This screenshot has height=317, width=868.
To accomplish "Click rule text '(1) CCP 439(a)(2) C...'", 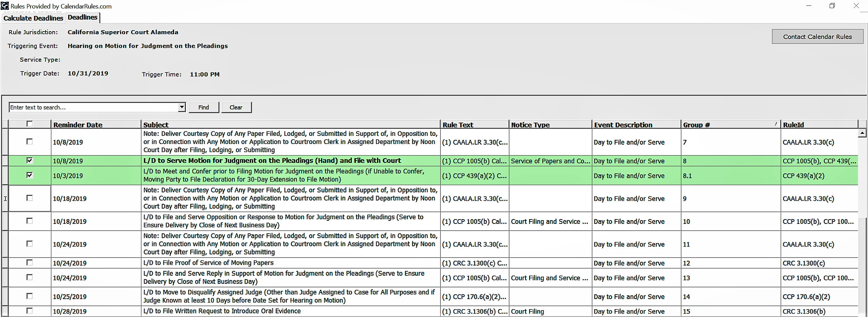I will coord(474,175).
